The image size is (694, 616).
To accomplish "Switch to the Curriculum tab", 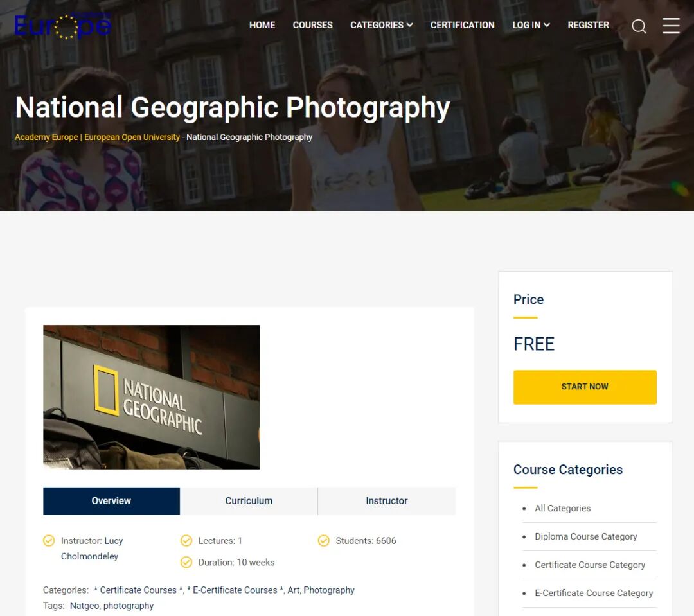I will pos(249,501).
